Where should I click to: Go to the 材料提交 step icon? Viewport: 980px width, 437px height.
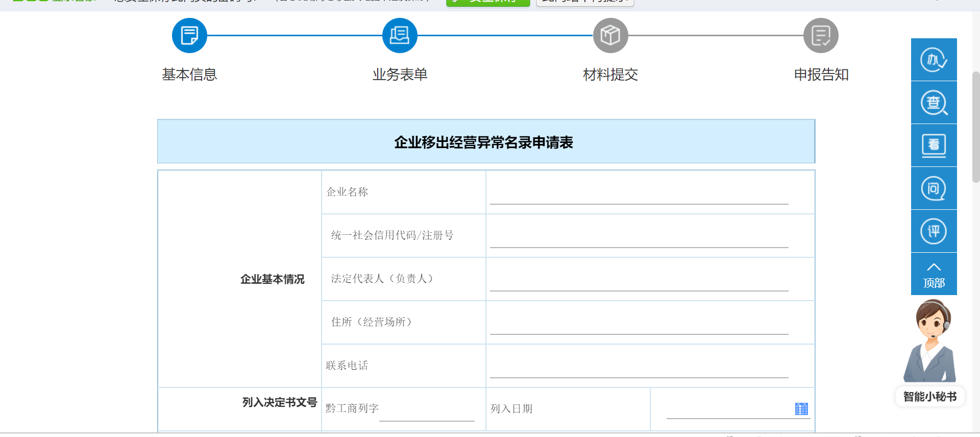(610, 36)
